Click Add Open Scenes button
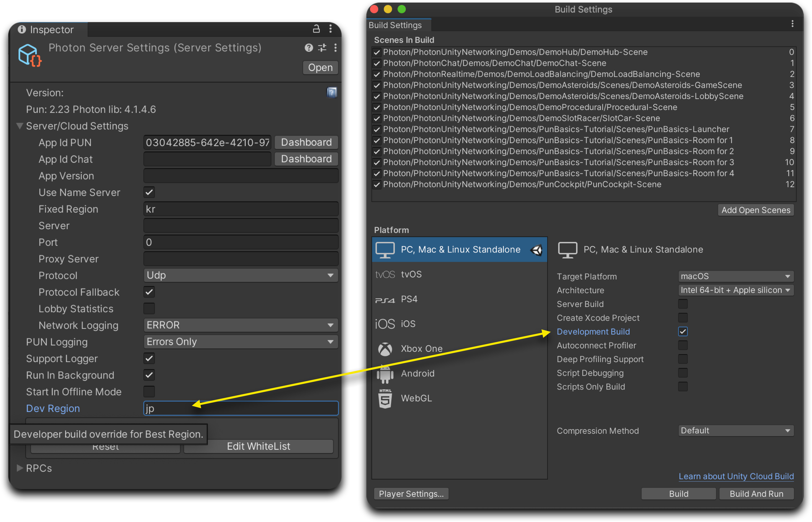The image size is (812, 522). 756,210
